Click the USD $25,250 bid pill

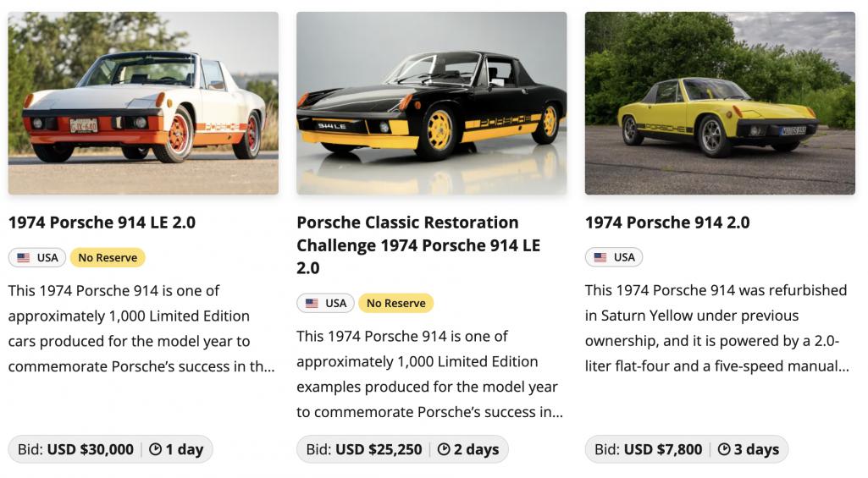[x=402, y=449]
